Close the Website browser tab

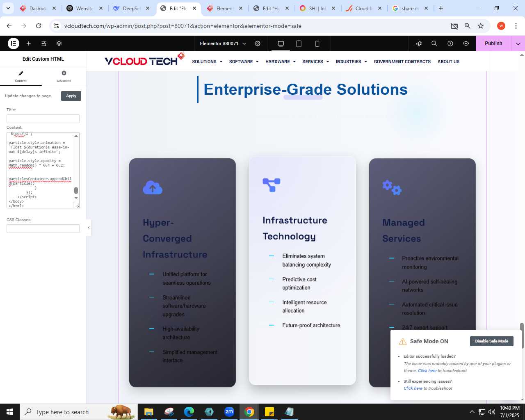pyautogui.click(x=100, y=8)
